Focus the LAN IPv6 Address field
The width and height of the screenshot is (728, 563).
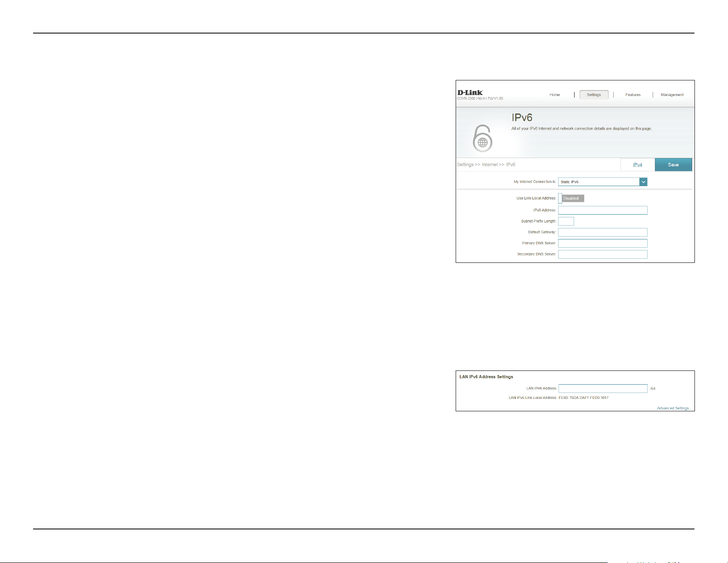click(603, 389)
